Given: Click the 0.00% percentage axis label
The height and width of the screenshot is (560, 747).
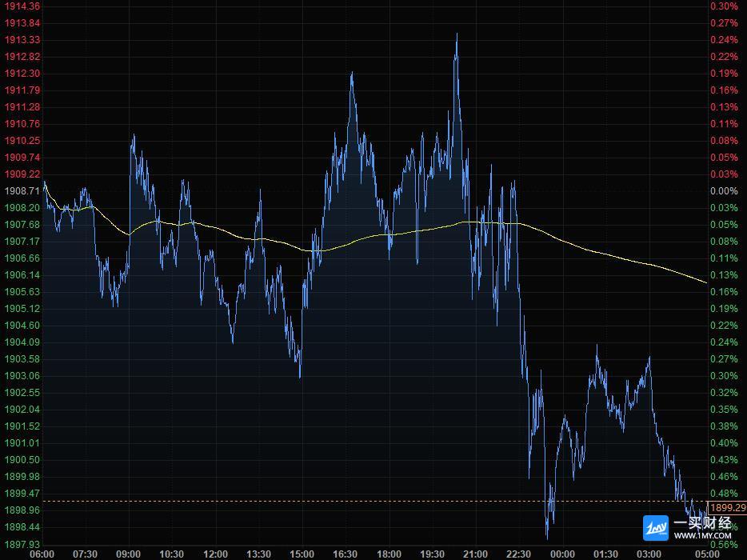Looking at the screenshot, I should [x=724, y=191].
